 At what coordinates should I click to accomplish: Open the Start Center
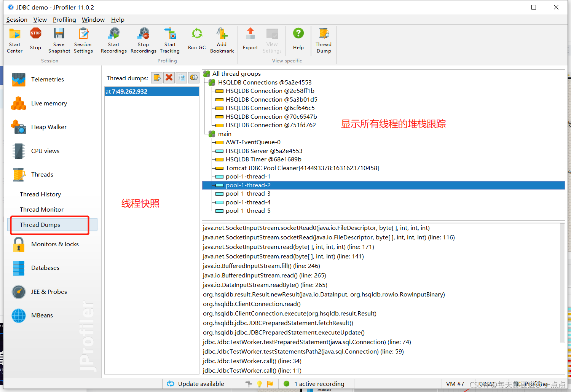click(x=14, y=40)
